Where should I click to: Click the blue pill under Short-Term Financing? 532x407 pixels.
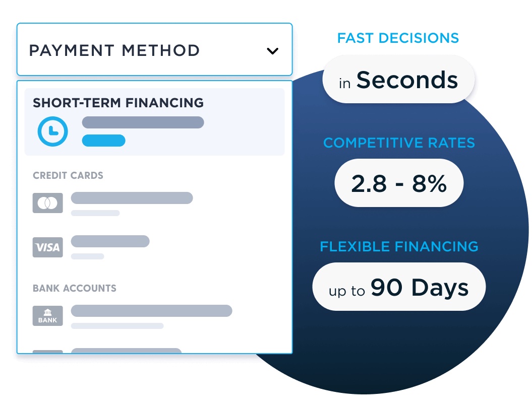[103, 141]
